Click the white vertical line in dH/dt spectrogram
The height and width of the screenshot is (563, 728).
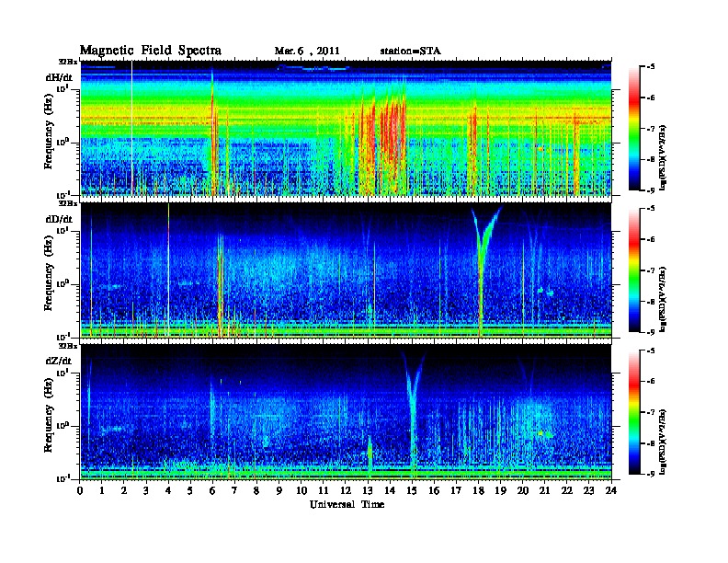131,128
